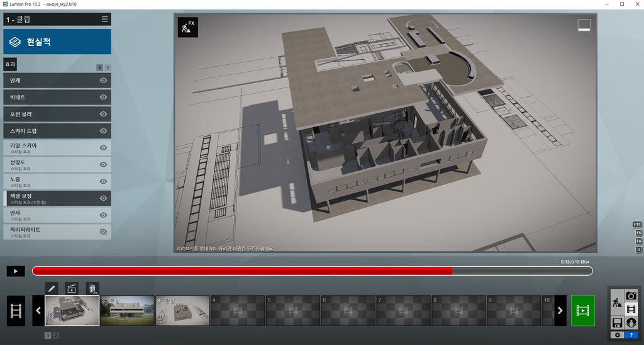Screen dimensions: 644x345
Task: Play the clip preview
Action: (16, 271)
